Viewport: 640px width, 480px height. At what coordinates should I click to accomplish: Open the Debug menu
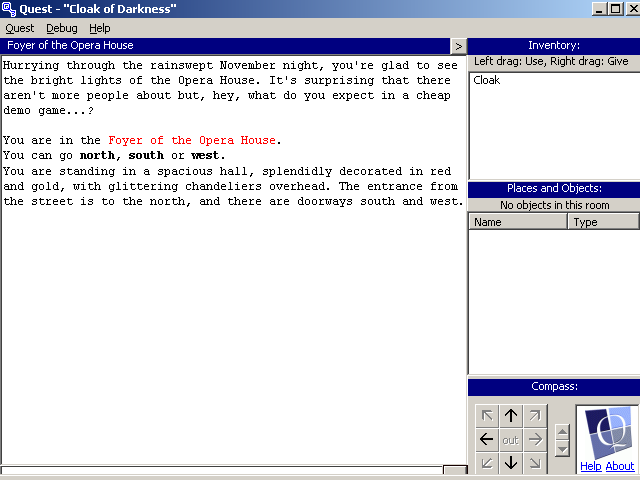61,28
